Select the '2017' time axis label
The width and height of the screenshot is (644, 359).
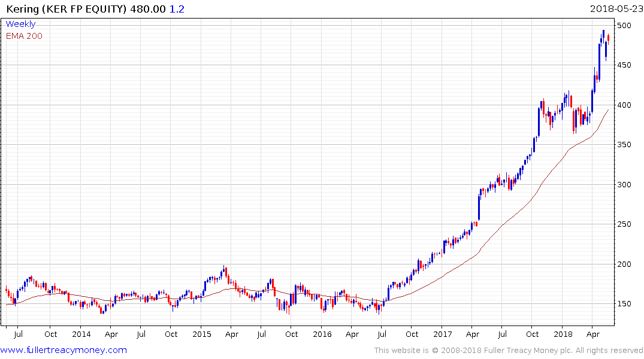[x=442, y=334]
